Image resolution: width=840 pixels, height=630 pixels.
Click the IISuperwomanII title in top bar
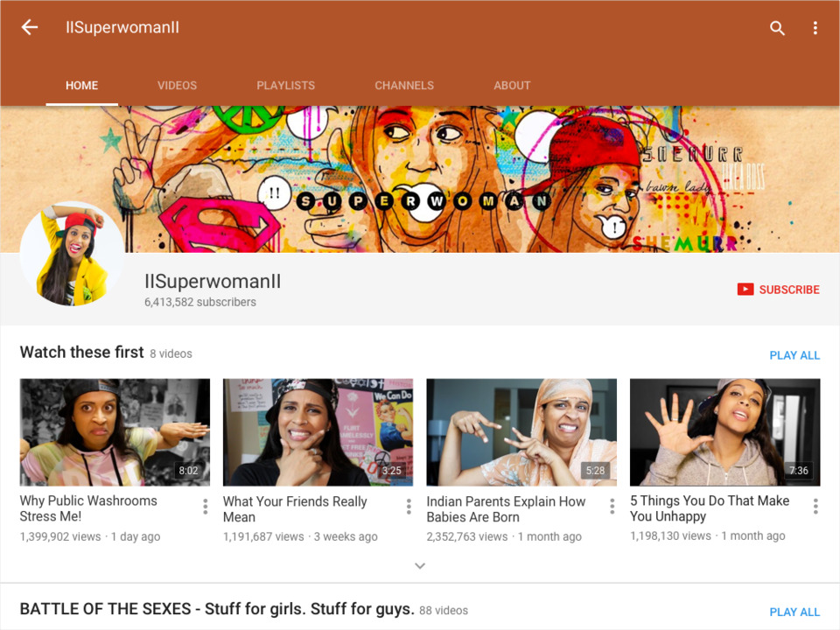click(x=122, y=27)
